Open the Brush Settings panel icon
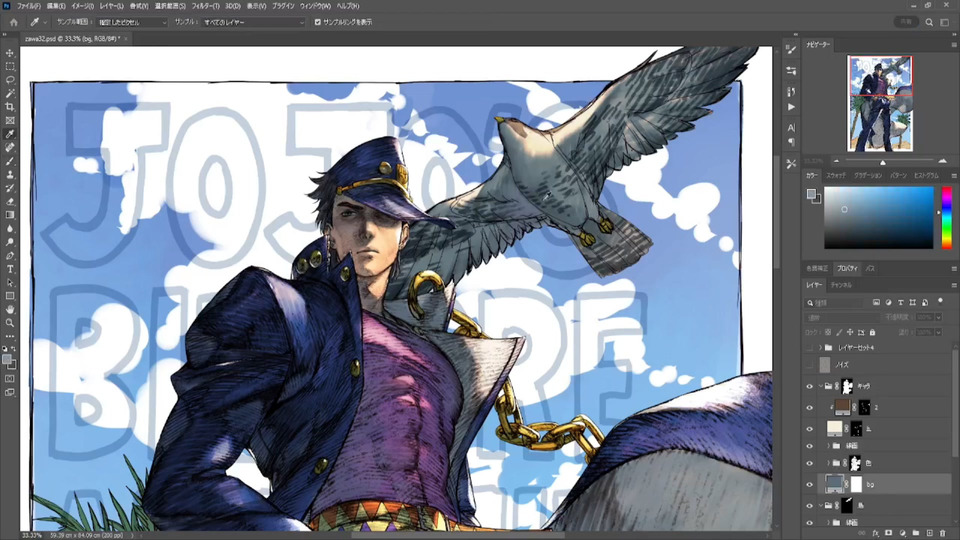 [x=791, y=50]
